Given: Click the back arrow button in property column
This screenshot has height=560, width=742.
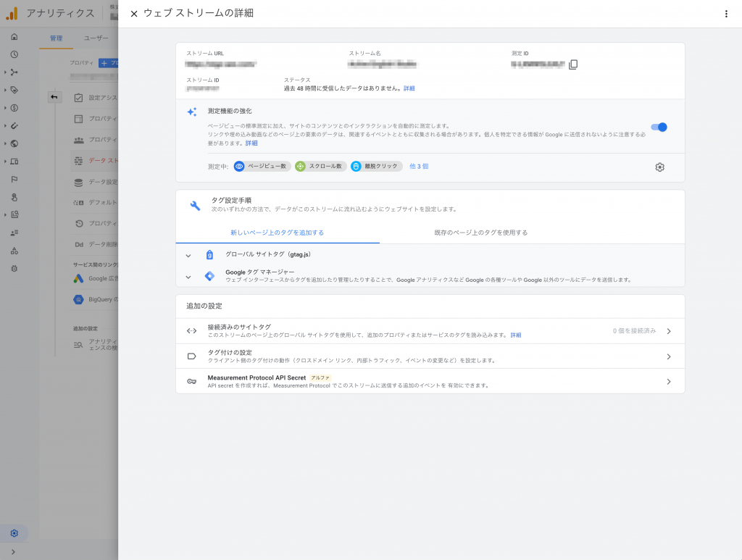Looking at the screenshot, I should click(x=54, y=97).
